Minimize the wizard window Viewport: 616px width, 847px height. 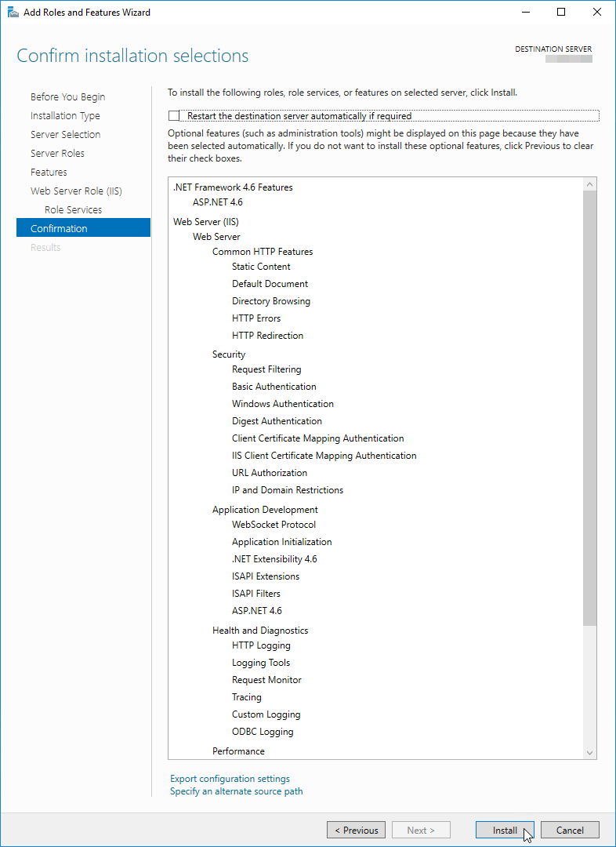click(x=525, y=12)
